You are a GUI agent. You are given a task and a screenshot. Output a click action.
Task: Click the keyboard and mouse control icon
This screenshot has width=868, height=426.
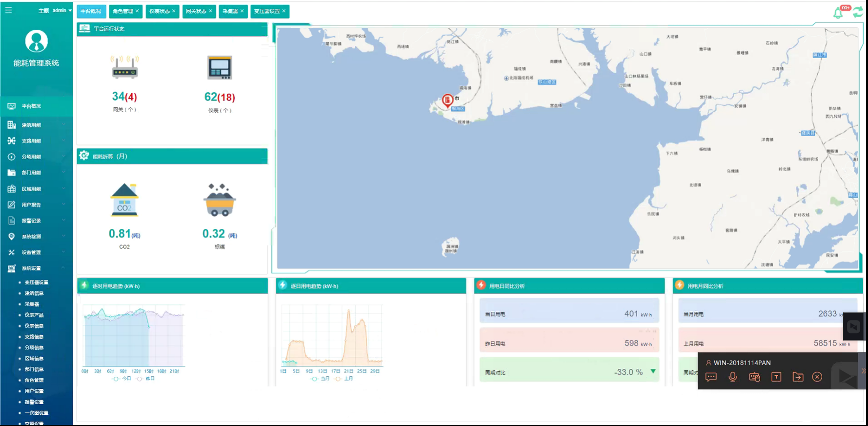754,377
